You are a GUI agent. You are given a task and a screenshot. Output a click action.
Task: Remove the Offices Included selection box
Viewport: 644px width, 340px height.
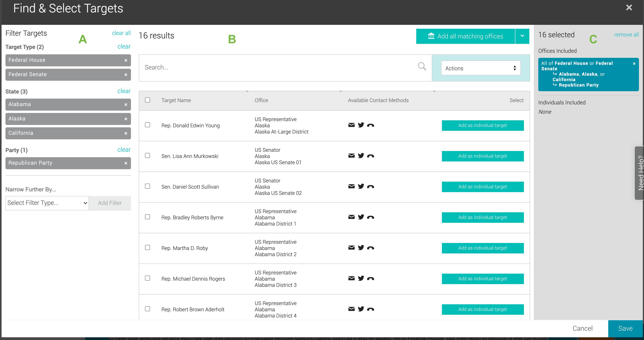pyautogui.click(x=634, y=64)
